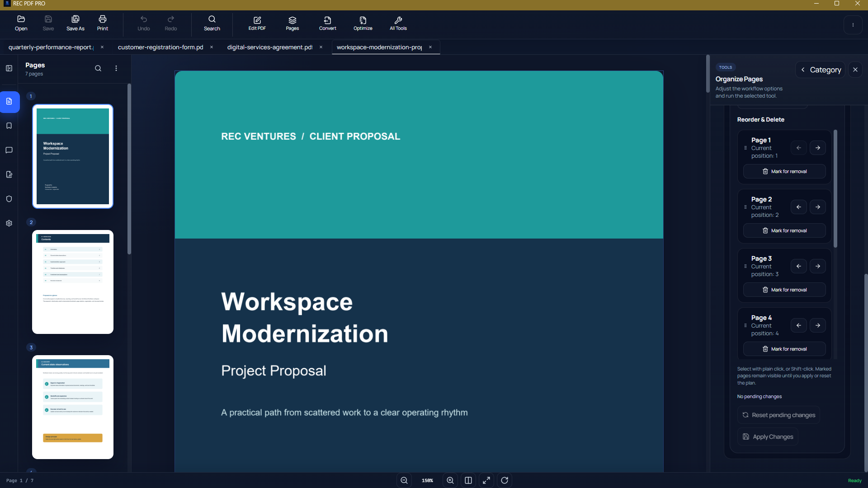The image size is (868, 488).
Task: Enter fullscreen view mode
Action: pyautogui.click(x=486, y=480)
